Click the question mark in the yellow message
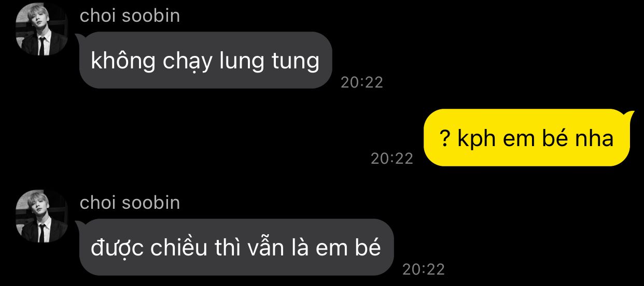Image resolution: width=644 pixels, height=286 pixels. (444, 138)
